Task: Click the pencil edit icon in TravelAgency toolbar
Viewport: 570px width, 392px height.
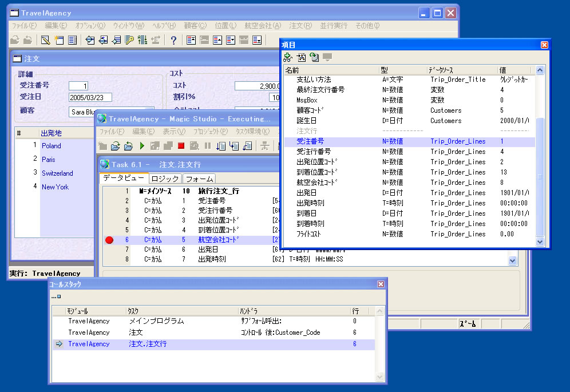Action: (45, 40)
